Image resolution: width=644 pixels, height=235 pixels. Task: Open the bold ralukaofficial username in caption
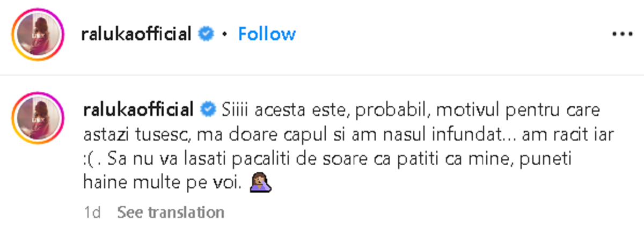(138, 111)
